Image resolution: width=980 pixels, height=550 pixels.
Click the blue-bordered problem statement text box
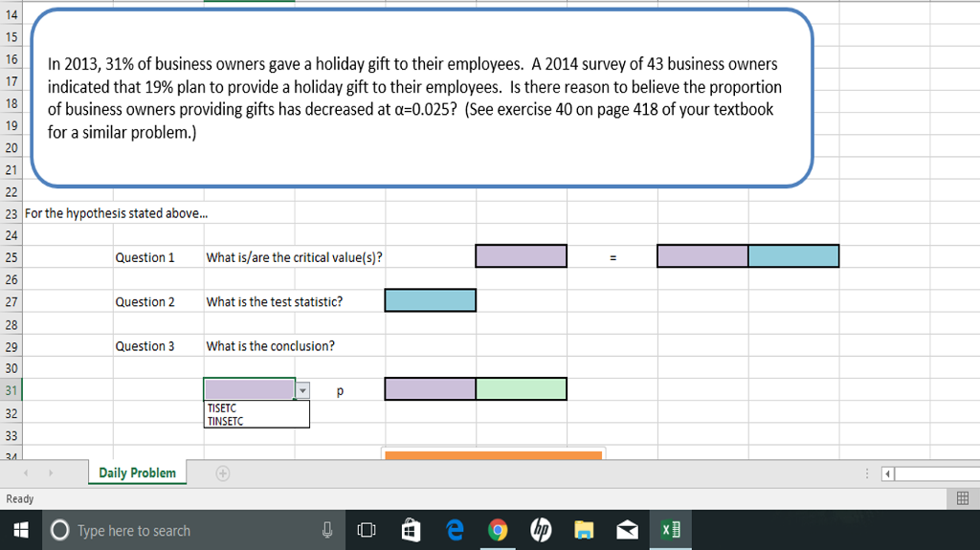tap(422, 99)
